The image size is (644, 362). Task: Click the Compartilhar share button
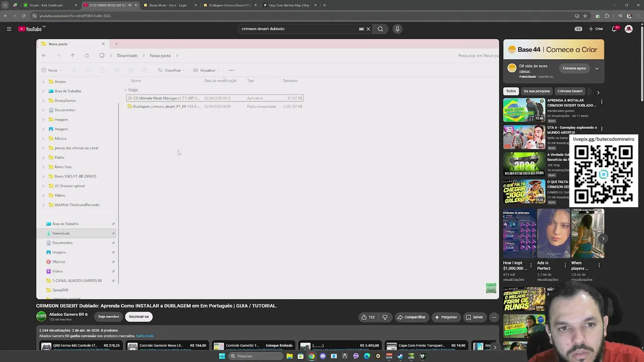tap(411, 317)
